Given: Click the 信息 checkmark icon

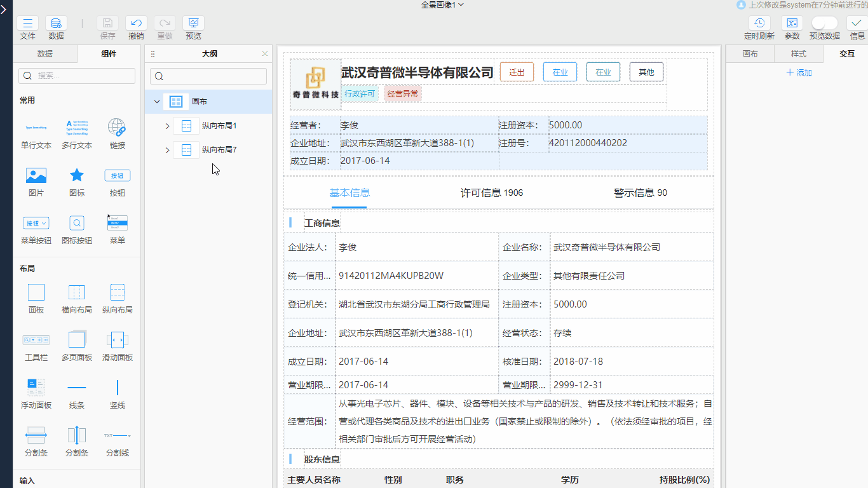Looking at the screenshot, I should [857, 23].
